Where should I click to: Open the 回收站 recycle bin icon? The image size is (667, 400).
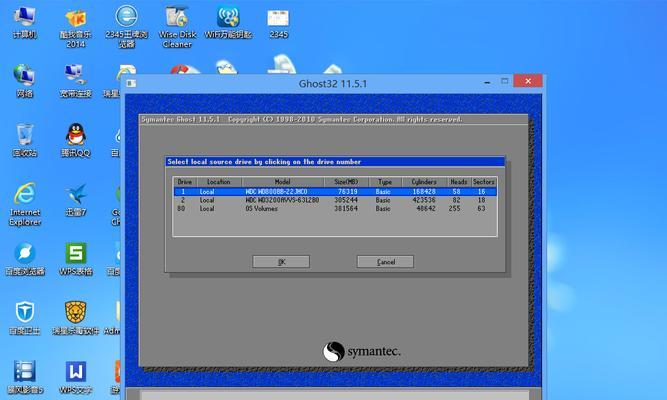pyautogui.click(x=24, y=135)
